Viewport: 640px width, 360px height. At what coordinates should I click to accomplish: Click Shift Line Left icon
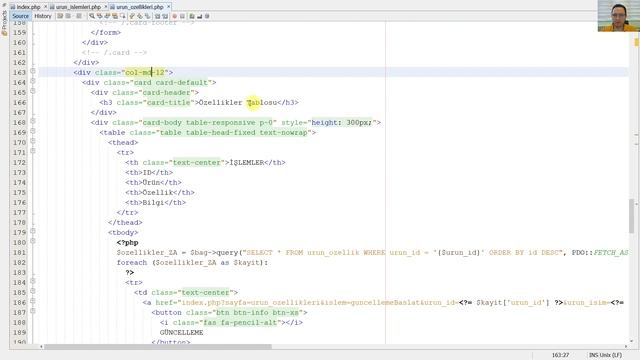click(x=158, y=16)
